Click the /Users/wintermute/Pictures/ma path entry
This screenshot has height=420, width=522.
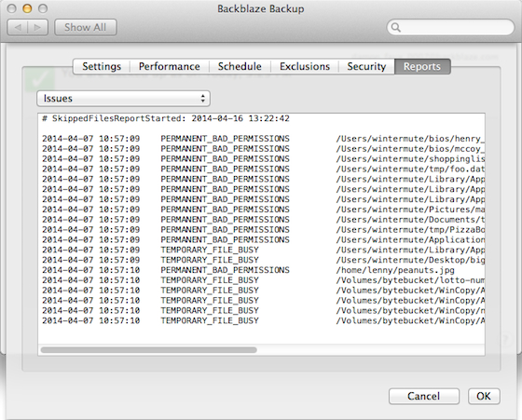(x=410, y=210)
